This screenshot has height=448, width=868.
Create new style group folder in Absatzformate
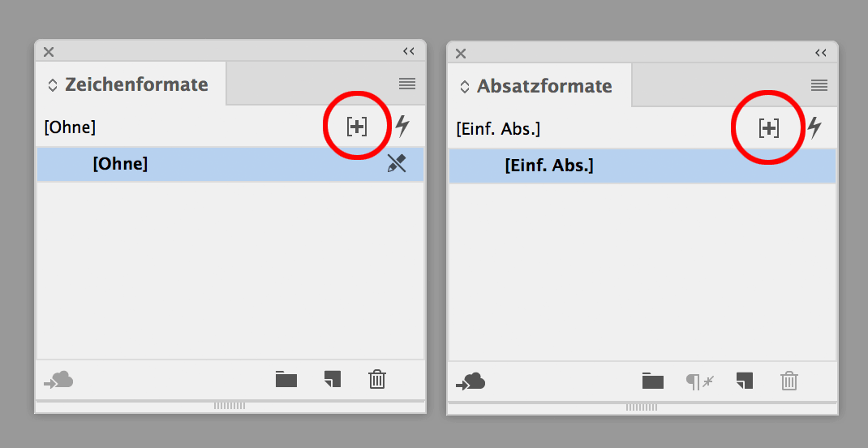pyautogui.click(x=653, y=381)
